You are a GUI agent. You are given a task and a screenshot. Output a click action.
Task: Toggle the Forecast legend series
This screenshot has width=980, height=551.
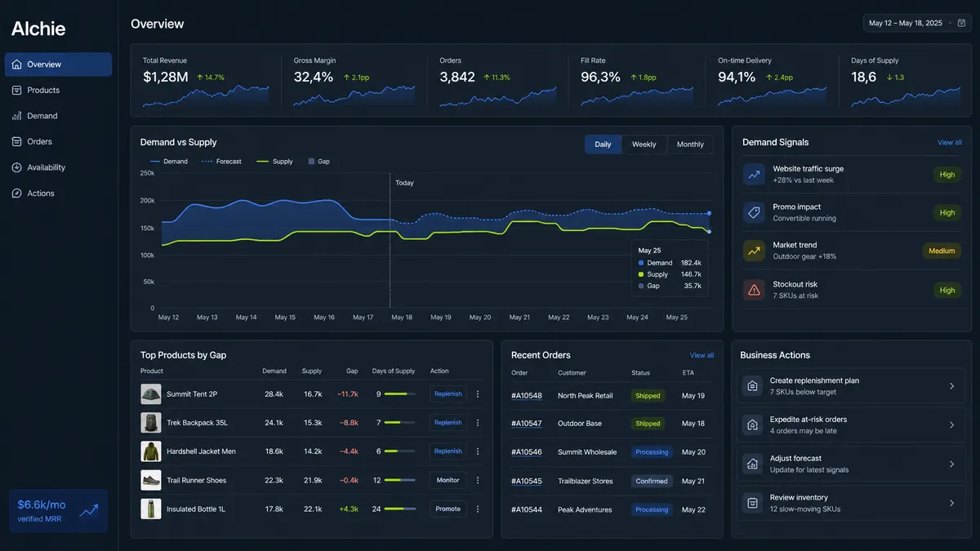click(x=221, y=162)
